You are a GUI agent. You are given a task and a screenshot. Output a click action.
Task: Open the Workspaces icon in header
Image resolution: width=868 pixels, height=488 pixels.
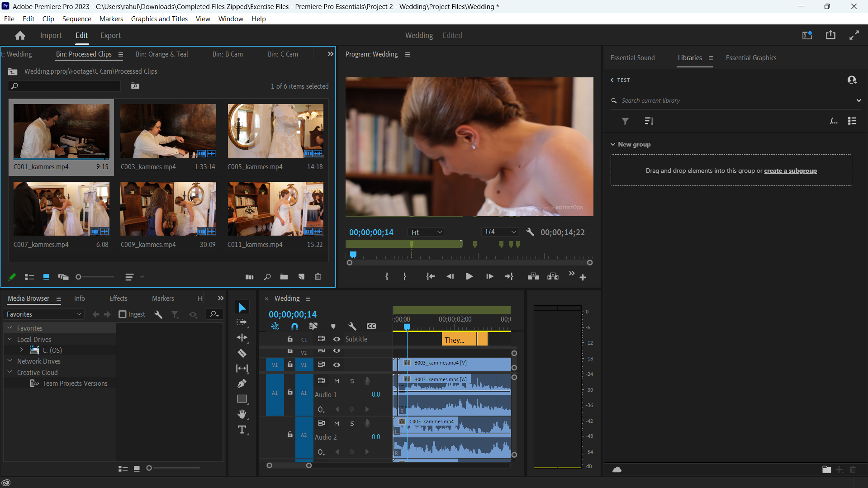point(807,35)
